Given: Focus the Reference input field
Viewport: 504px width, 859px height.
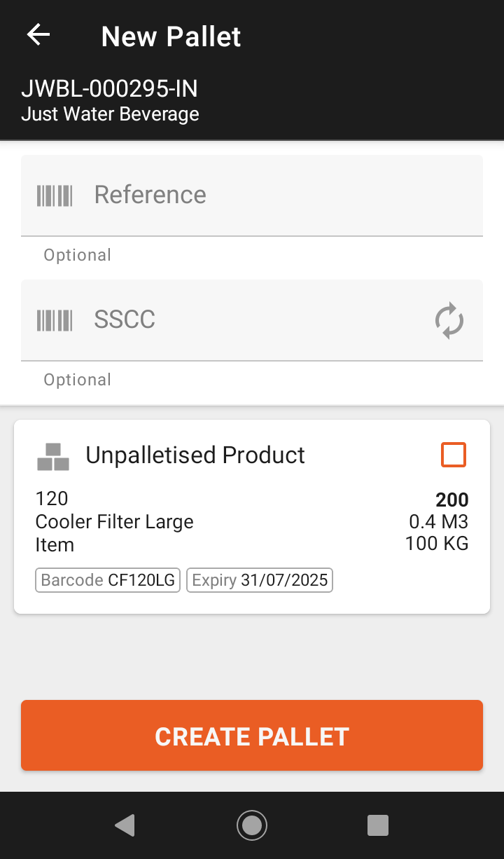Looking at the screenshot, I should point(252,195).
